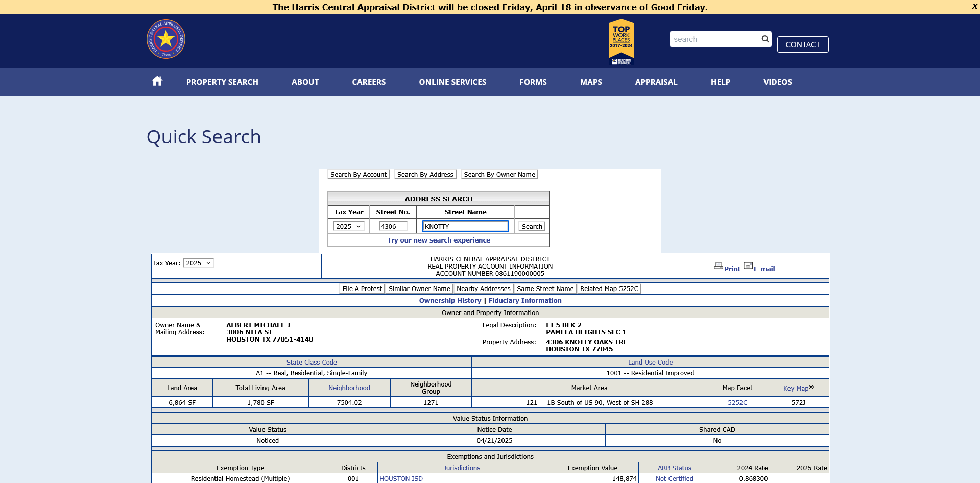980x483 pixels.
Task: Open the Key Map link
Action: pyautogui.click(x=798, y=388)
